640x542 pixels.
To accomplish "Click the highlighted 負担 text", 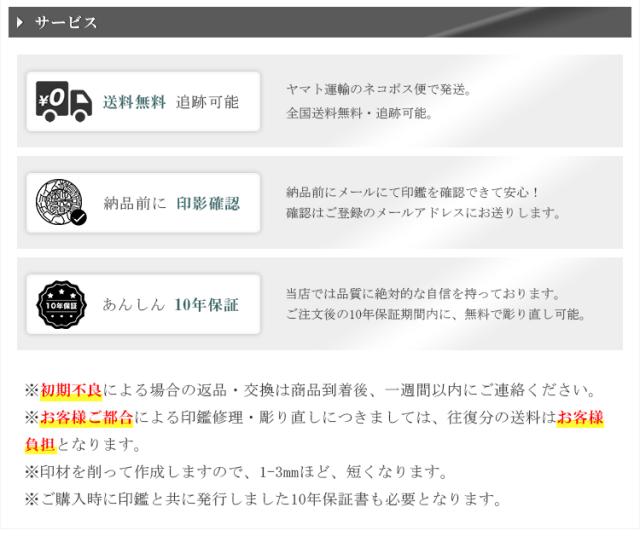I will pyautogui.click(x=40, y=444).
